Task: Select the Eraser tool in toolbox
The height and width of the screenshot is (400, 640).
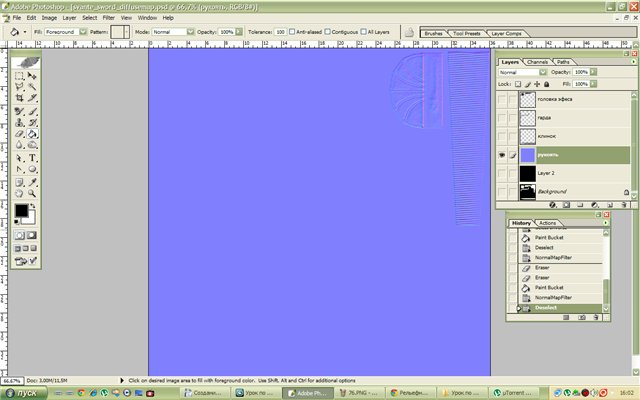Action: point(19,133)
